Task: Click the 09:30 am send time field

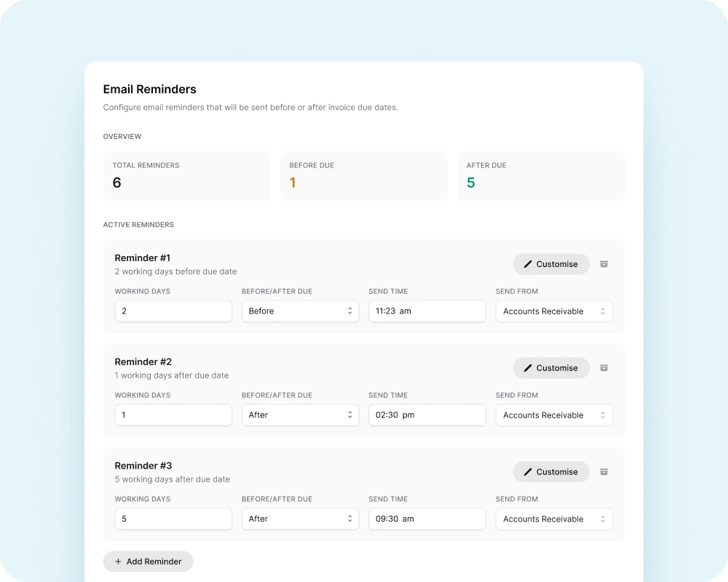Action: 427,519
